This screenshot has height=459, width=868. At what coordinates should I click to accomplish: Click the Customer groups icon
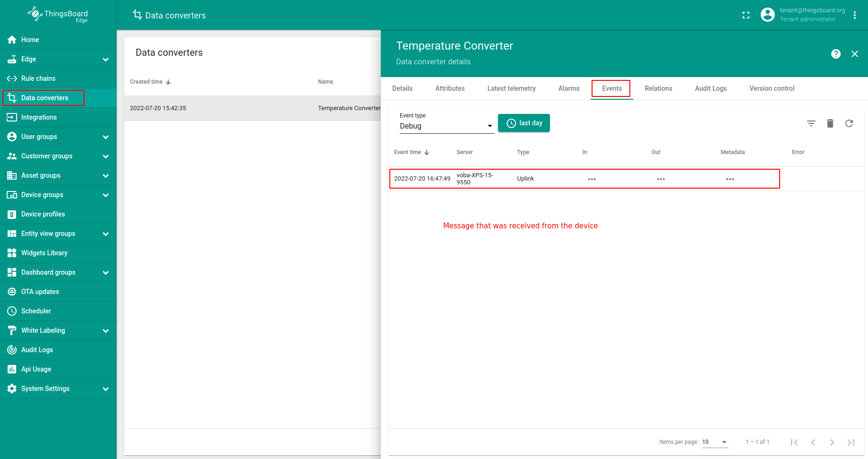tap(12, 156)
